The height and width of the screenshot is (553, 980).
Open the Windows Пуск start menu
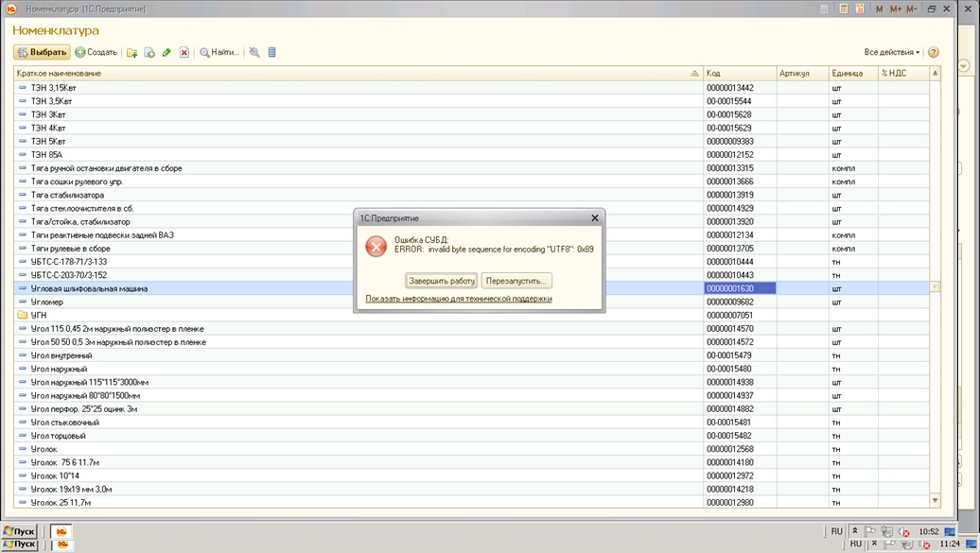click(20, 531)
